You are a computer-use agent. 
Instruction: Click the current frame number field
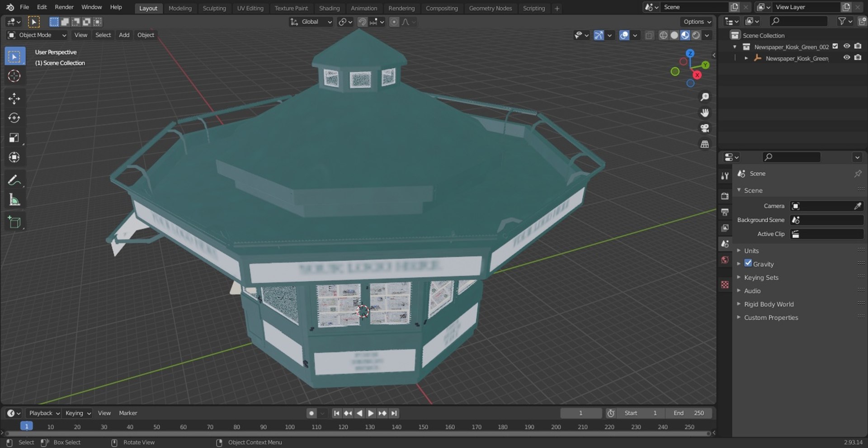tap(581, 413)
